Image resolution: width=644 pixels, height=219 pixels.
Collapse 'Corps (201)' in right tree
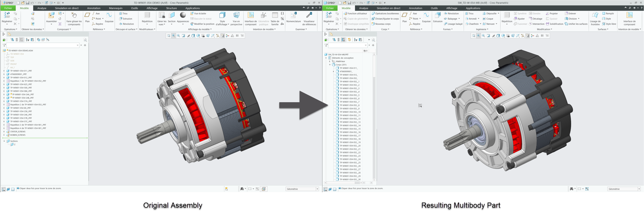(x=330, y=65)
